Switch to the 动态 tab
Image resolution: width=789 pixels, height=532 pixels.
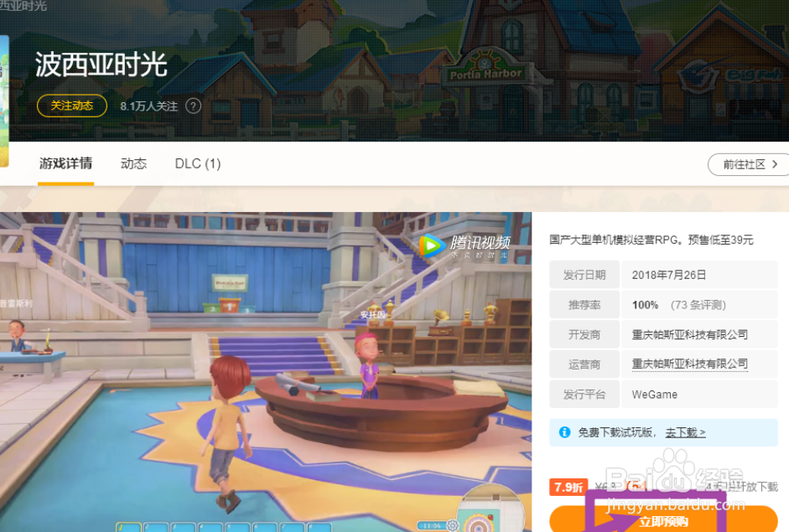(133, 163)
